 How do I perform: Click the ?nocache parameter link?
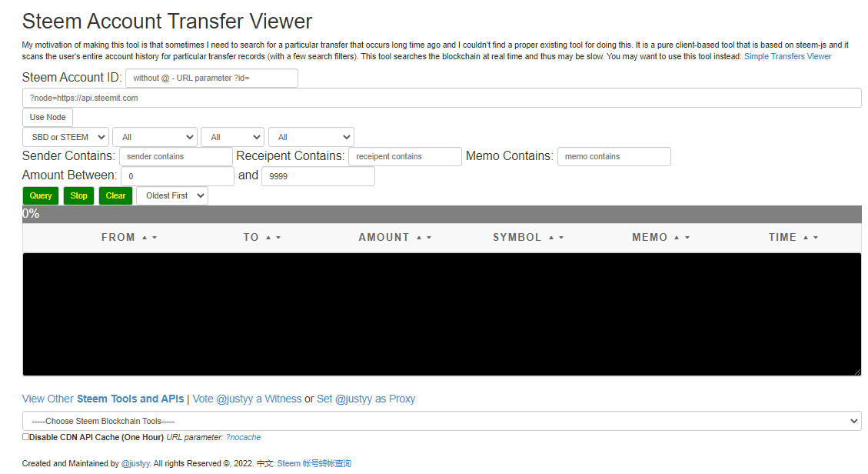243,438
